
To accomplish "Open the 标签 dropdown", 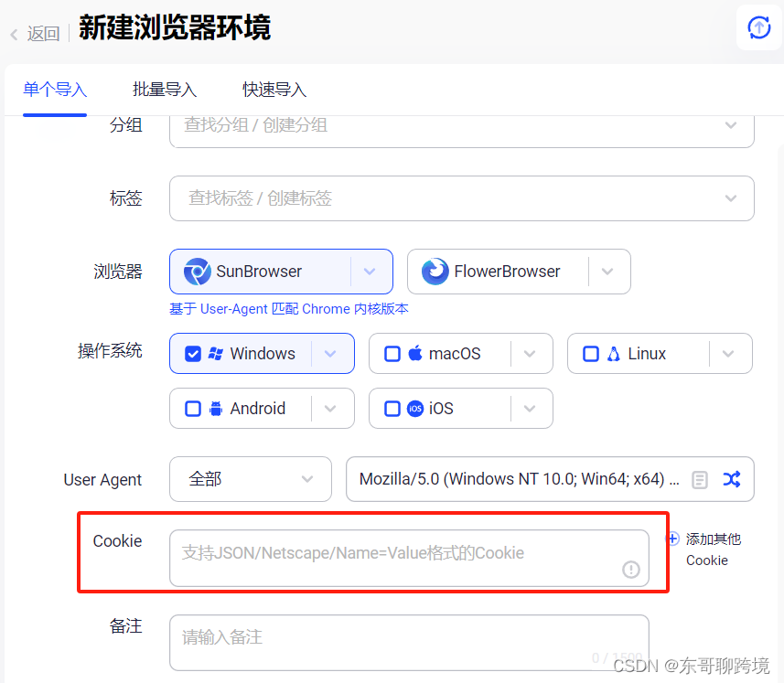I will tap(461, 198).
